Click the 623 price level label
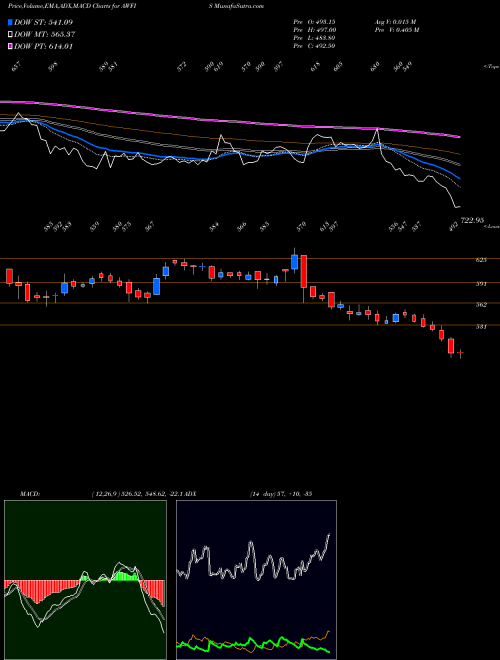This screenshot has width=500, height=660. point(481,260)
